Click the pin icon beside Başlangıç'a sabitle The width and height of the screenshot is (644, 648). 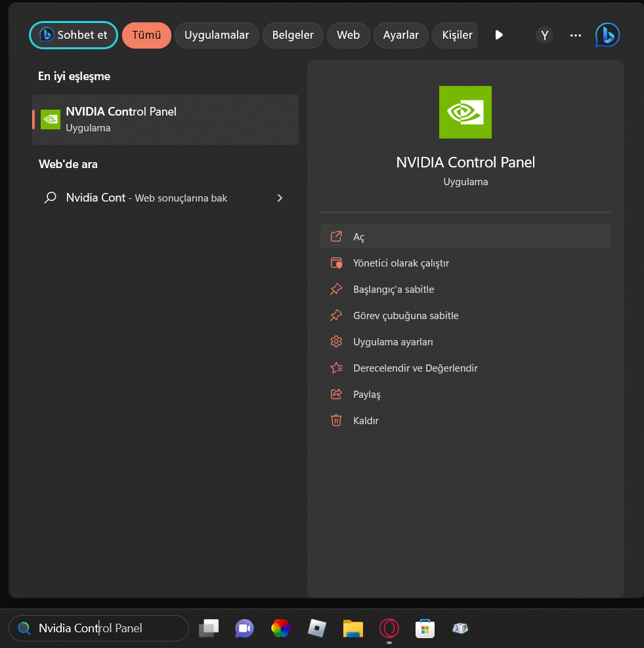336,289
